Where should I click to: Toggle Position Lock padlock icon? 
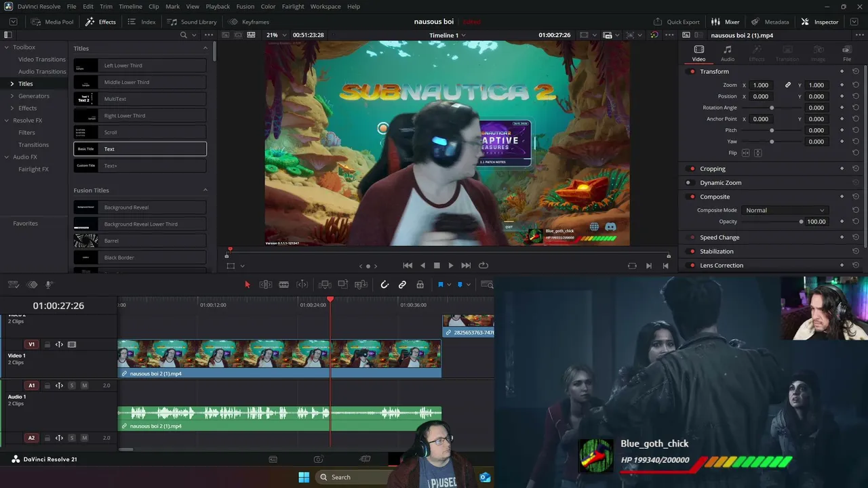tap(420, 285)
